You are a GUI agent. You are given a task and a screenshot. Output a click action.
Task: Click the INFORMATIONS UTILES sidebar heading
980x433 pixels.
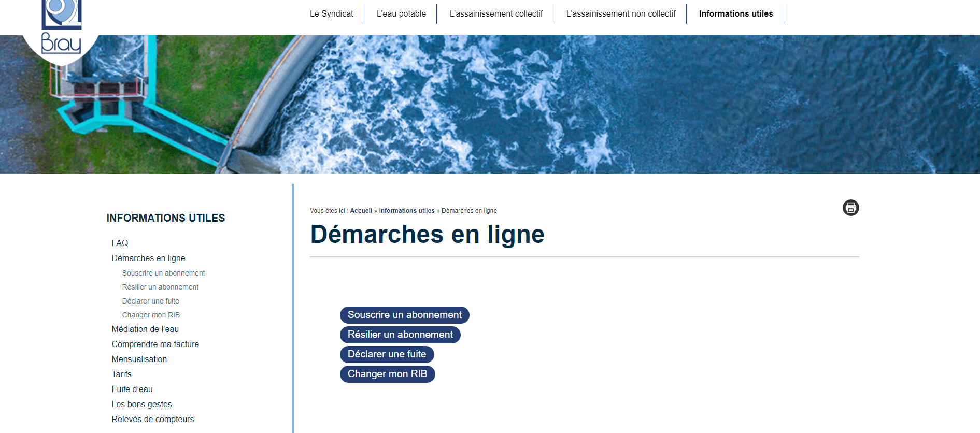point(166,218)
